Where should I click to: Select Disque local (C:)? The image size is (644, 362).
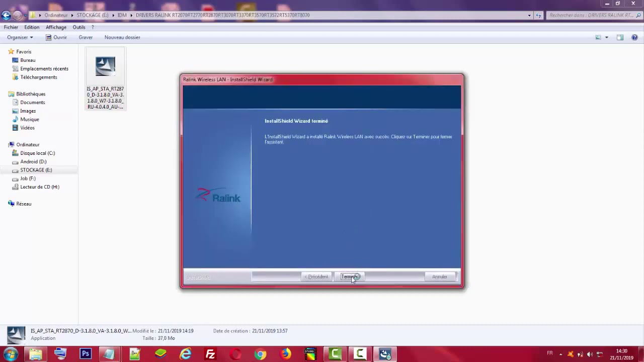(x=38, y=153)
